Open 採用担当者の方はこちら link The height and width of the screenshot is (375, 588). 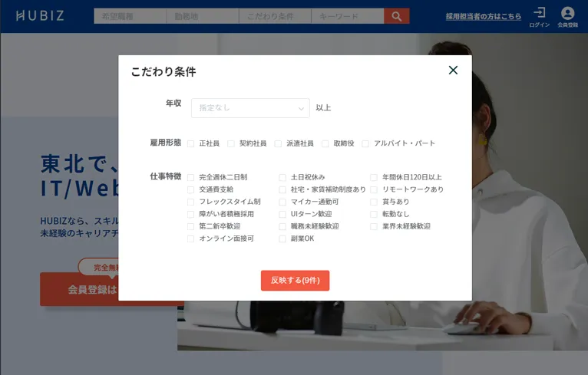(484, 16)
